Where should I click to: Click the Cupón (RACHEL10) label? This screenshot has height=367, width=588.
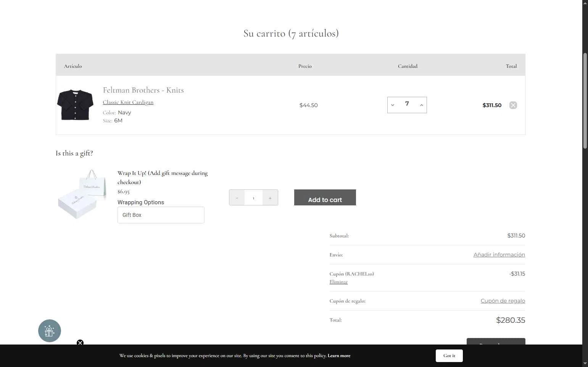(351, 274)
